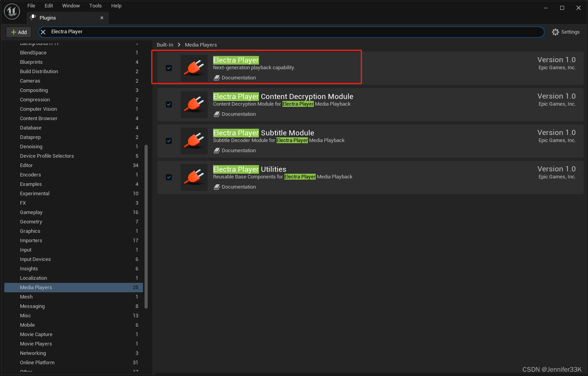This screenshot has width=588, height=376.
Task: Open Documentation for Electra Player Utilities
Action: tap(235, 187)
